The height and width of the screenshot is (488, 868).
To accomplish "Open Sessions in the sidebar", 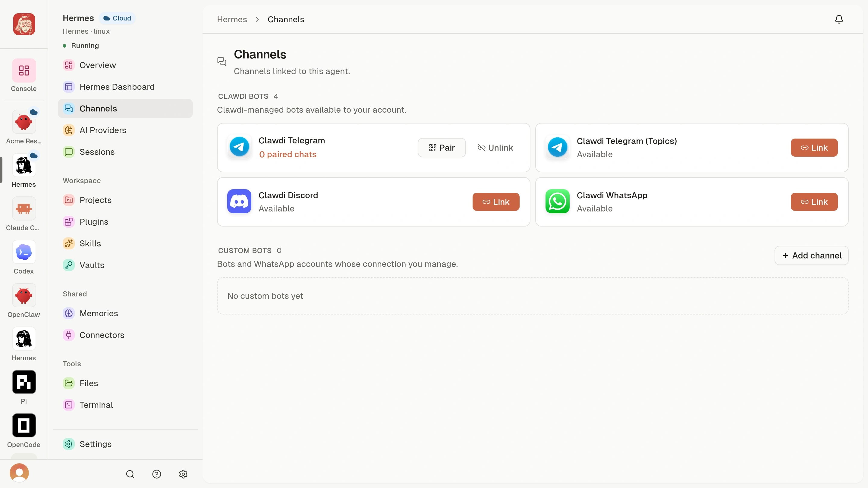I will click(x=125, y=152).
